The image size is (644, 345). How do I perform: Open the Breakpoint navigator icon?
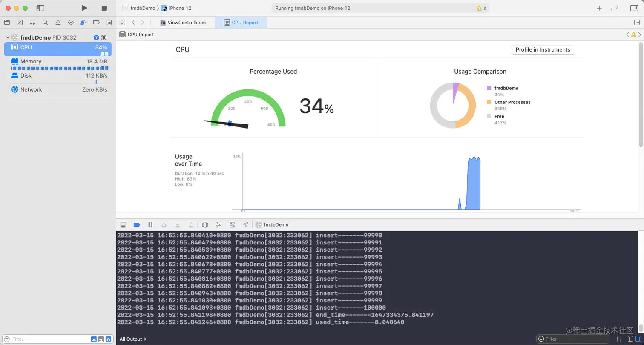pyautogui.click(x=96, y=22)
